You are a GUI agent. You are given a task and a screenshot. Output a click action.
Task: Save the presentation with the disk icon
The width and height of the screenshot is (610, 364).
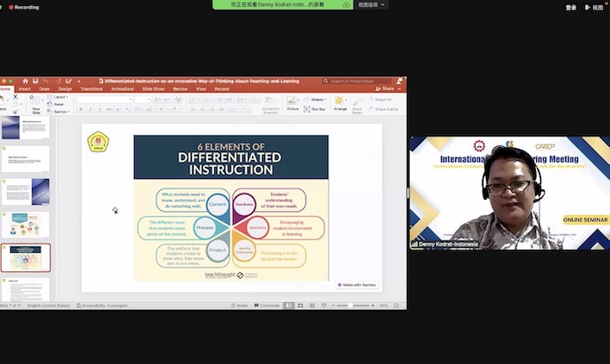[x=35, y=81]
